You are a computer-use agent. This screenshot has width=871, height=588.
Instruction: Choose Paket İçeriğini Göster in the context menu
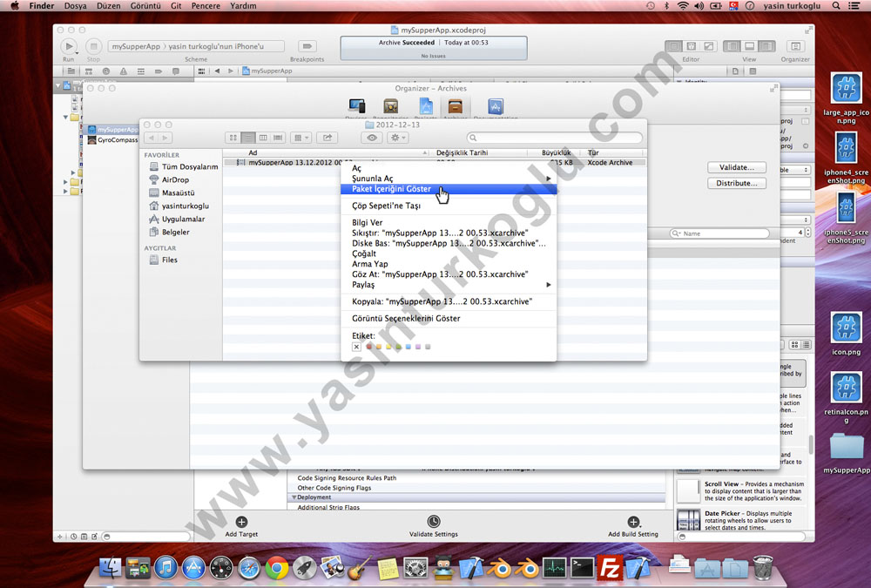[x=449, y=189]
